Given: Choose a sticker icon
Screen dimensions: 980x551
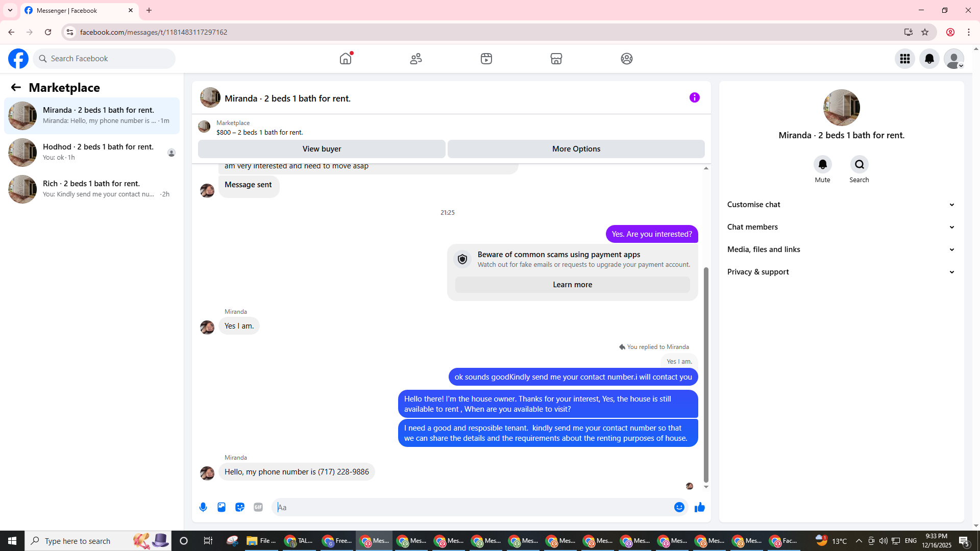Looking at the screenshot, I should click(x=240, y=507).
